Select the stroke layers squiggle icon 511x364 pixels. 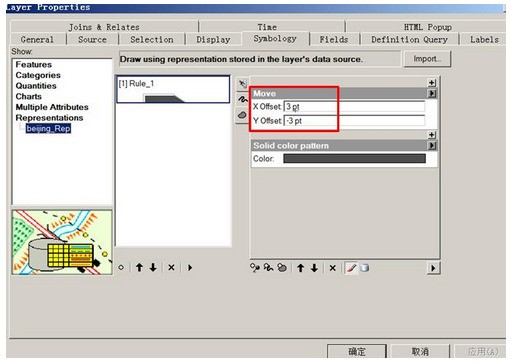242,99
